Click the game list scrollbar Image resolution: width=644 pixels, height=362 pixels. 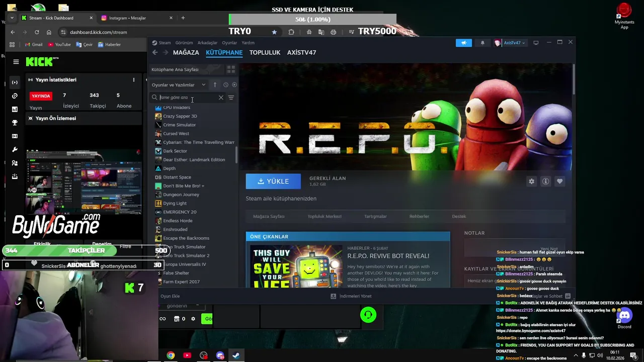[236, 155]
